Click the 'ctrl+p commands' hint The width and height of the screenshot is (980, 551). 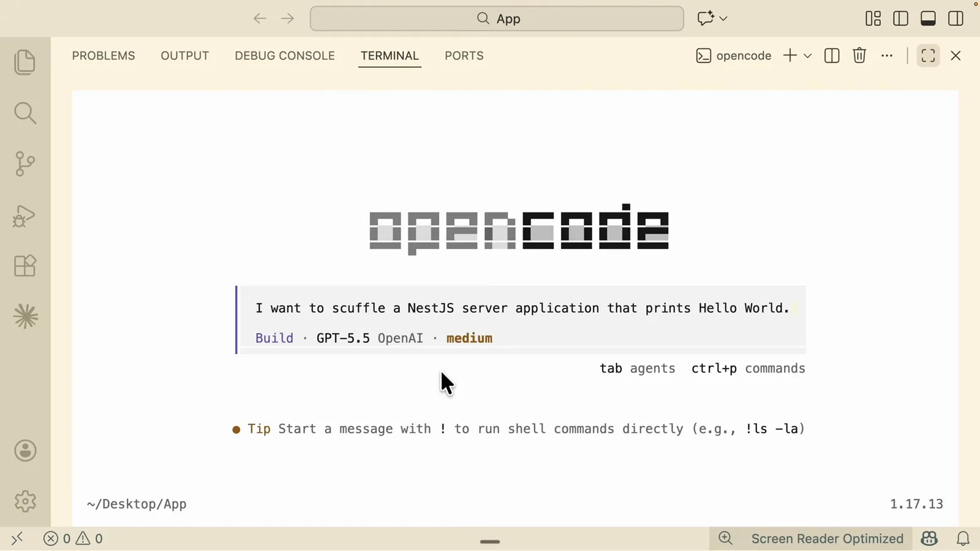pos(748,369)
